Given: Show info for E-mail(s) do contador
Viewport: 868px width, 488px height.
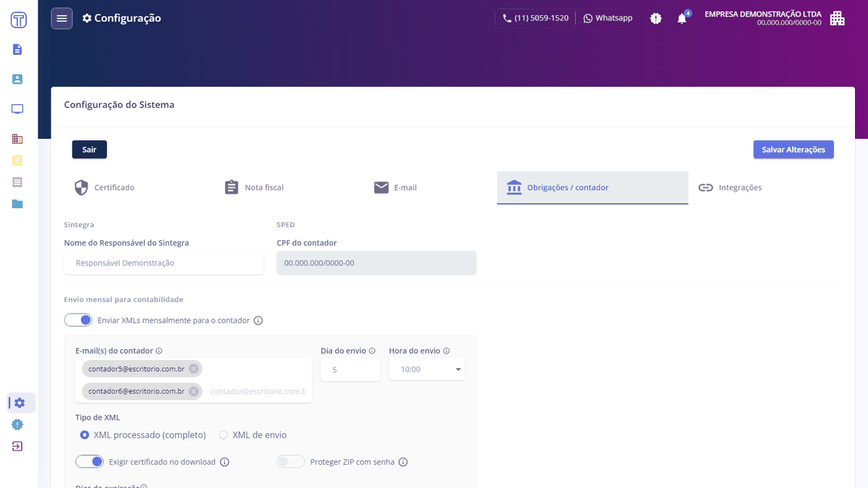Looking at the screenshot, I should click(159, 351).
